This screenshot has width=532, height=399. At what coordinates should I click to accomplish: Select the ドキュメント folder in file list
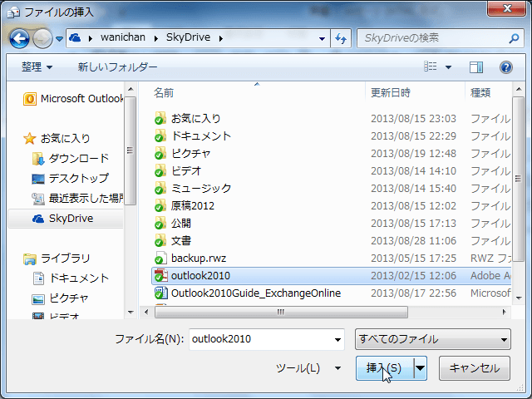(192, 136)
